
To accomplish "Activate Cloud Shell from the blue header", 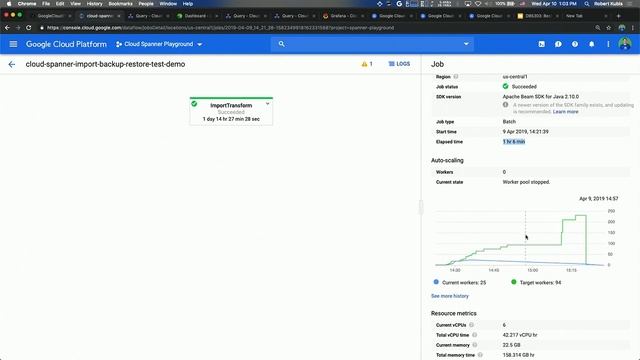I will (542, 44).
